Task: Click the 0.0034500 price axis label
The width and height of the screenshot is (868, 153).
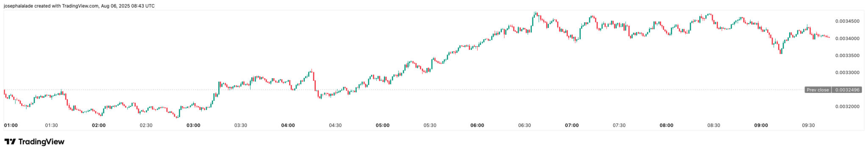Action: click(847, 21)
